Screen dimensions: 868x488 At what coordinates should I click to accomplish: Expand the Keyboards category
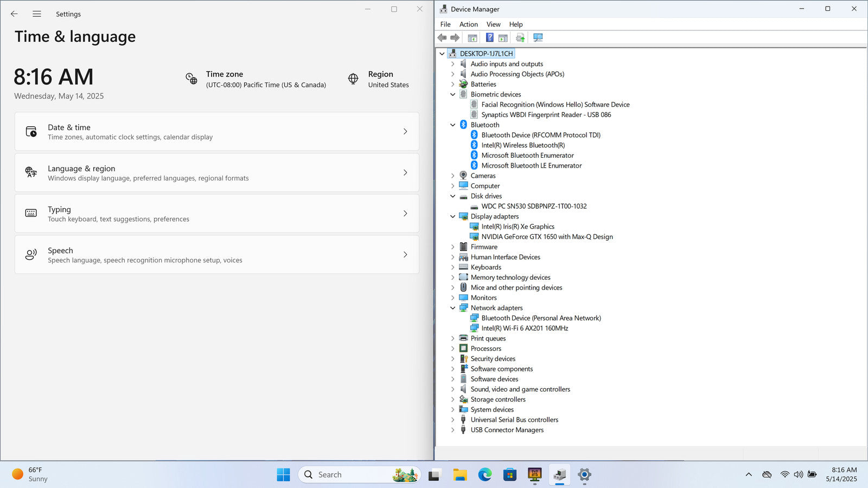click(453, 267)
